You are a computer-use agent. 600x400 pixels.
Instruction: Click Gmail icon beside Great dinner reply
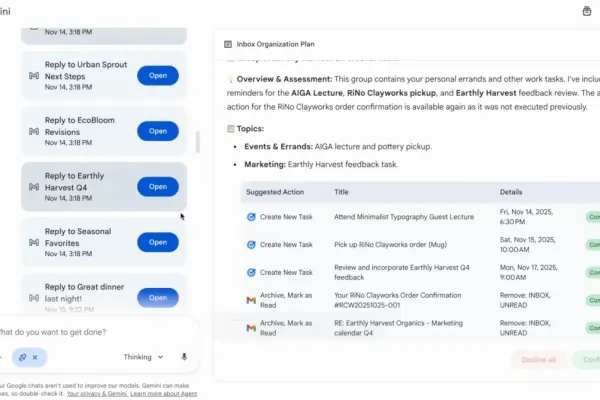pos(34,298)
